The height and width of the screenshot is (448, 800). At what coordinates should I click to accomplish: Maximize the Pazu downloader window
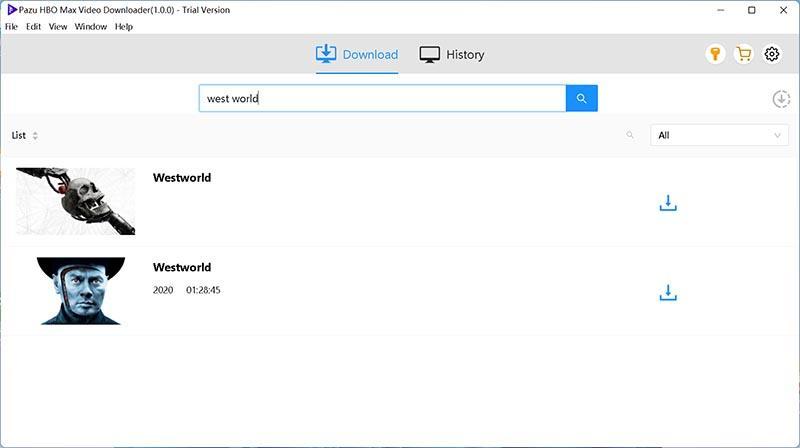pos(752,10)
